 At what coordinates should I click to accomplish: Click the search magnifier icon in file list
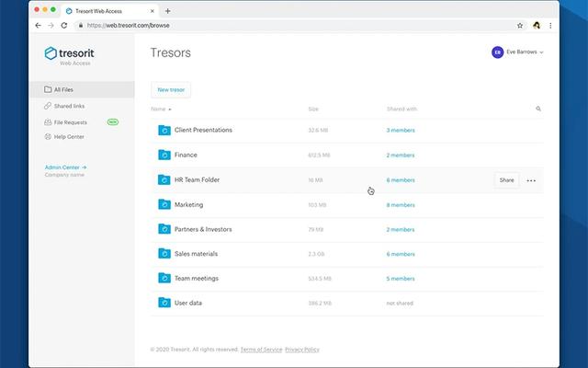[x=538, y=109]
